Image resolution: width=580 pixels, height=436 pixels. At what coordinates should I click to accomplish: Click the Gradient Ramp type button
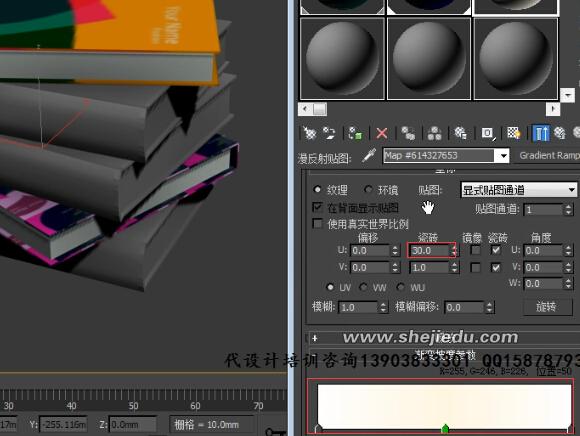pos(548,156)
